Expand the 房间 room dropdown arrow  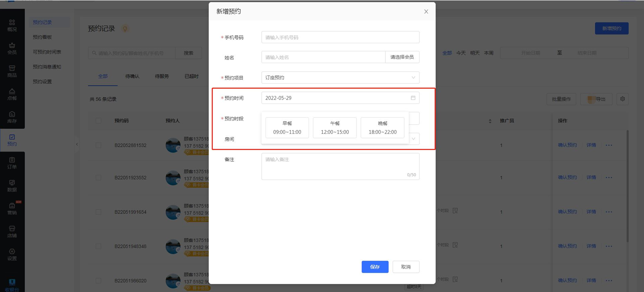click(x=413, y=139)
